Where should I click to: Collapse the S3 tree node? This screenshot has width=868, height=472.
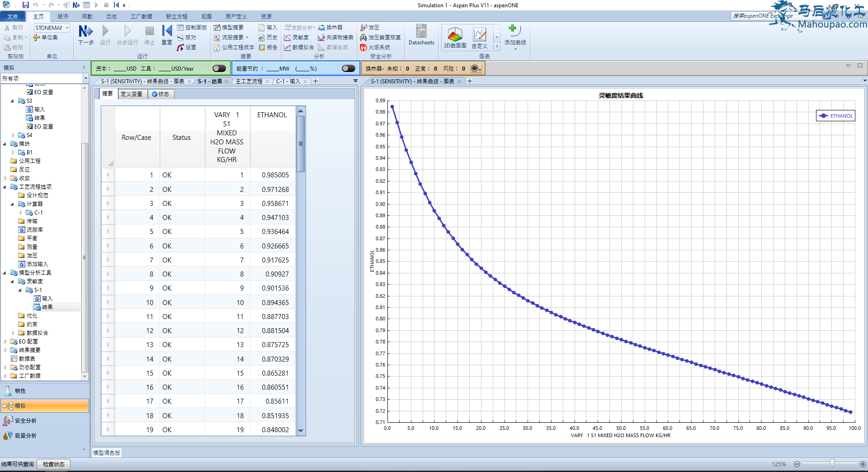[12, 101]
